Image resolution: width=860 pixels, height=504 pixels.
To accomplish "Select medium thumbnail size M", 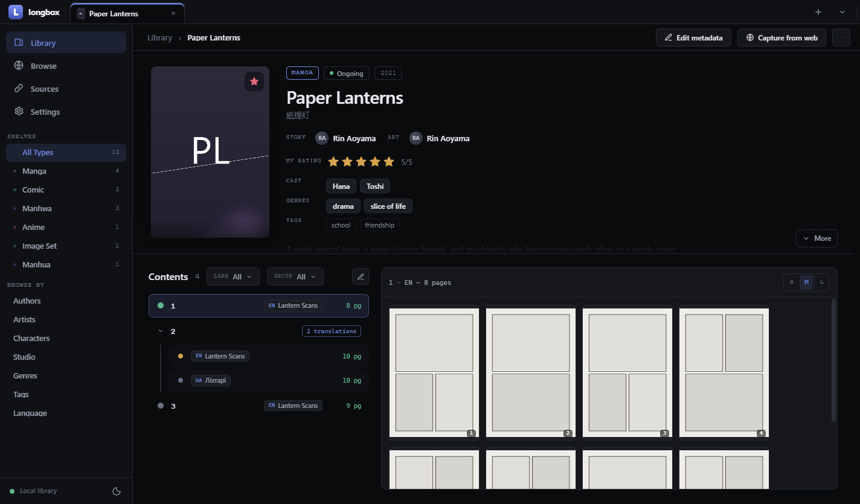I will coord(806,282).
